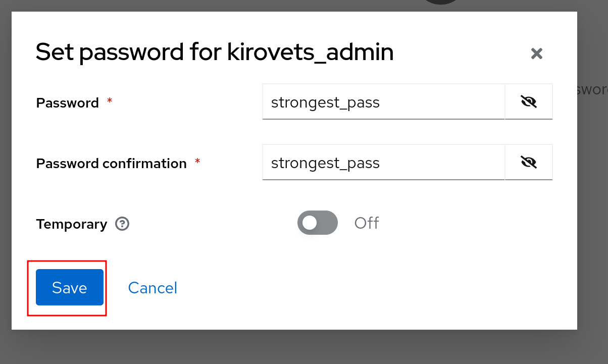Click the "Off" label beside Temporary switch
The width and height of the screenshot is (608, 364).
tap(367, 223)
